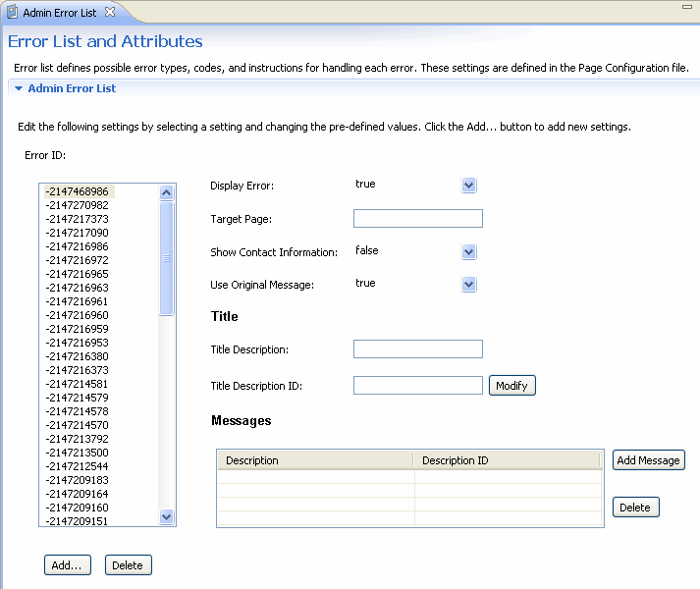Close the Admin Error List tab
This screenshot has width=700, height=589.
(x=110, y=12)
